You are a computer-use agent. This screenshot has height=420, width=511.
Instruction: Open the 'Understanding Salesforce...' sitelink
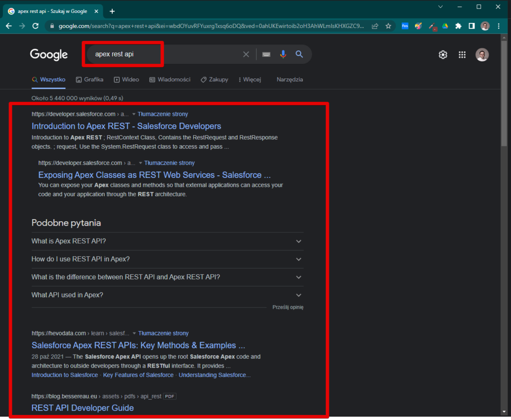215,375
